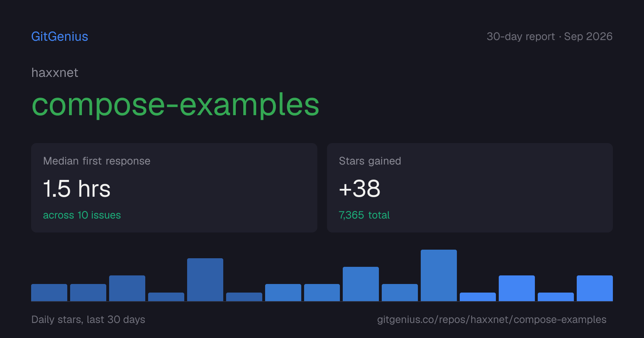Click the second-to-last bar of the chart
The width and height of the screenshot is (644, 338).
pos(556,297)
